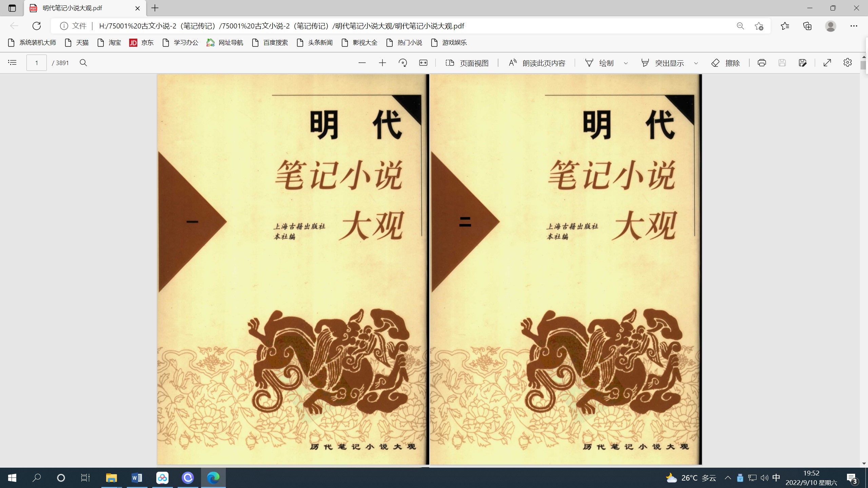This screenshot has width=868, height=488.
Task: Open Baidu Netdisk from taskbar
Action: click(162, 478)
